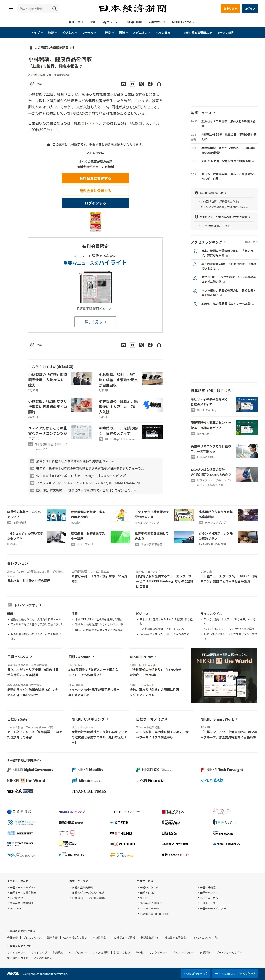Open 日経XTECH logo link

tap(119, 822)
